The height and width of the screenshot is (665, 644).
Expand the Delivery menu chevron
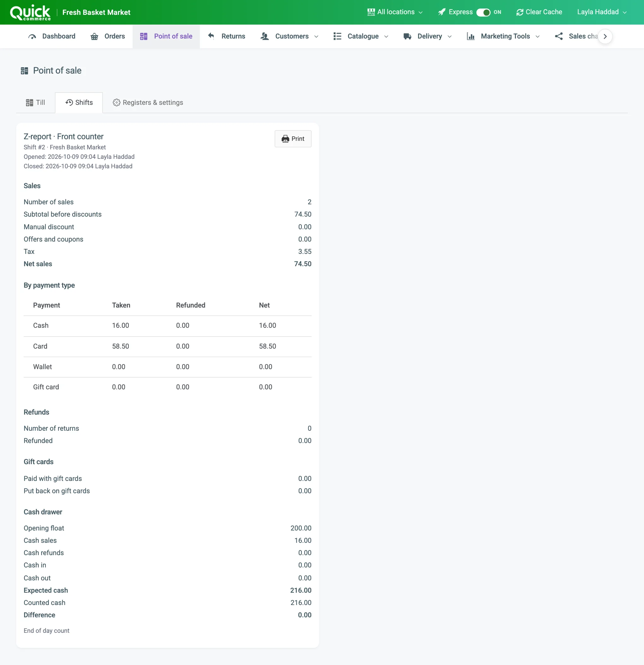pyautogui.click(x=450, y=37)
